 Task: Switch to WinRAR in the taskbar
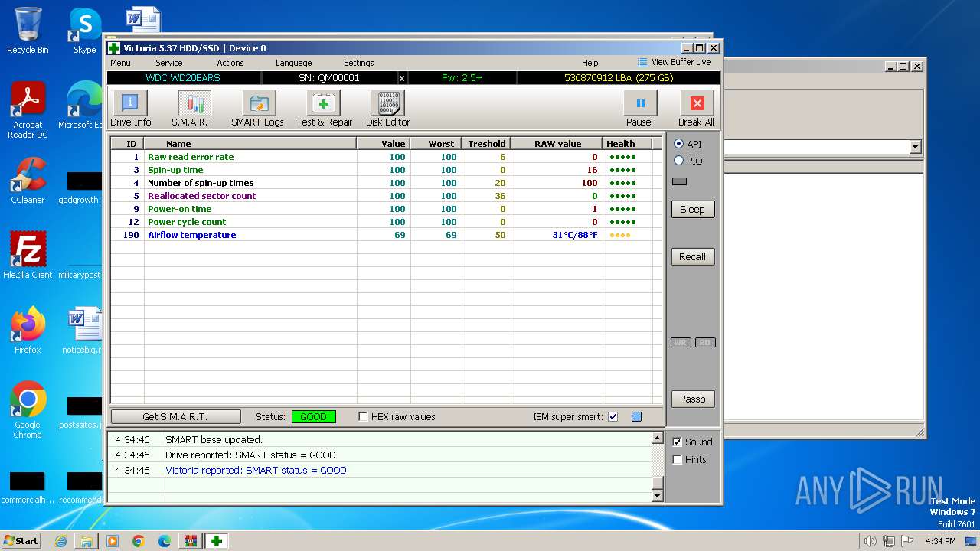191,541
